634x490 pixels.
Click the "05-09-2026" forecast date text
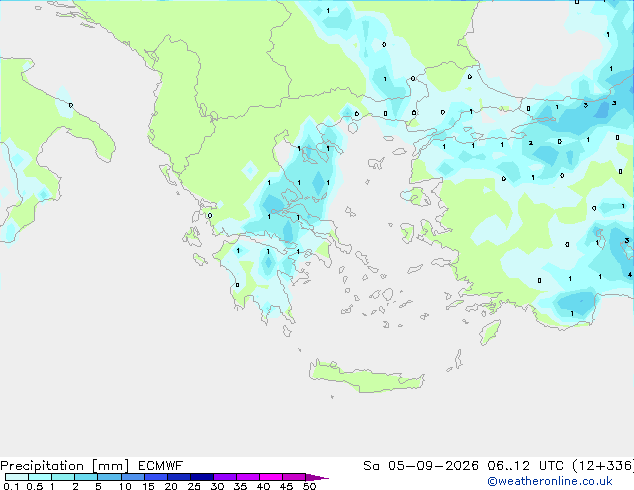coord(433,466)
